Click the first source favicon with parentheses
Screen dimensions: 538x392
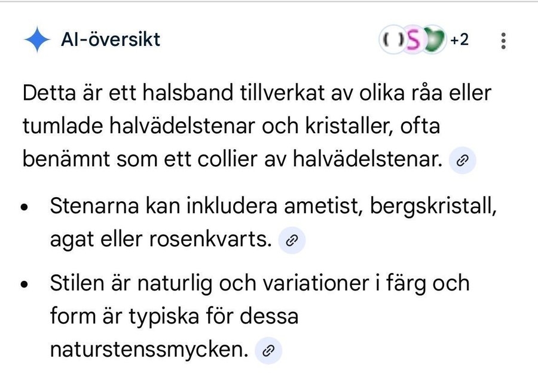392,41
